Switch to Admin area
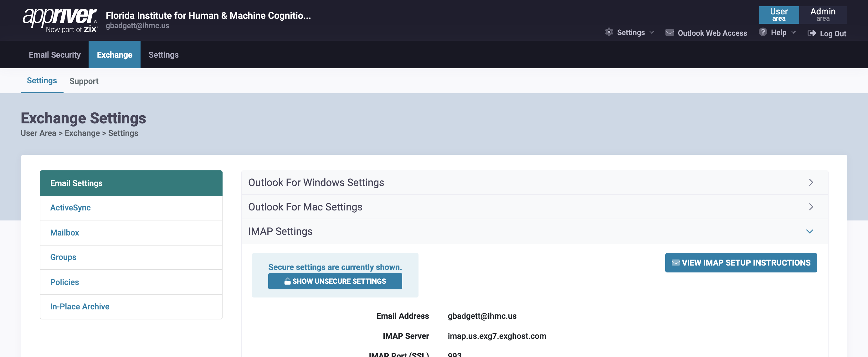 pyautogui.click(x=823, y=15)
